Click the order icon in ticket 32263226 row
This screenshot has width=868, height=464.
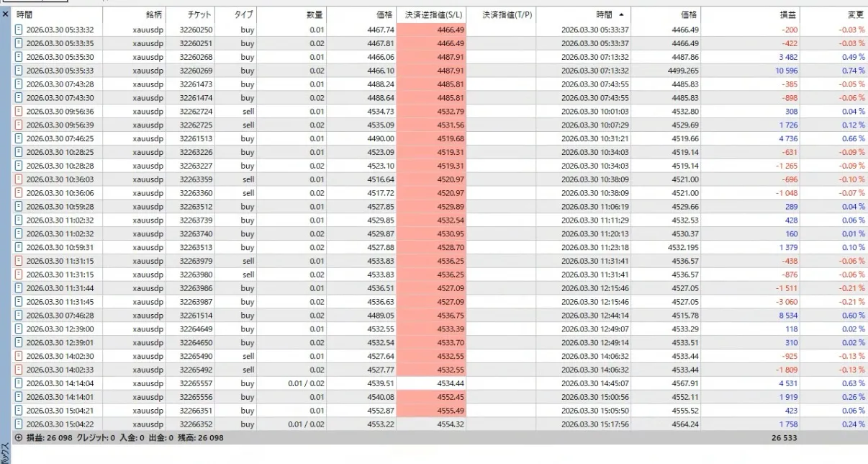(x=19, y=152)
